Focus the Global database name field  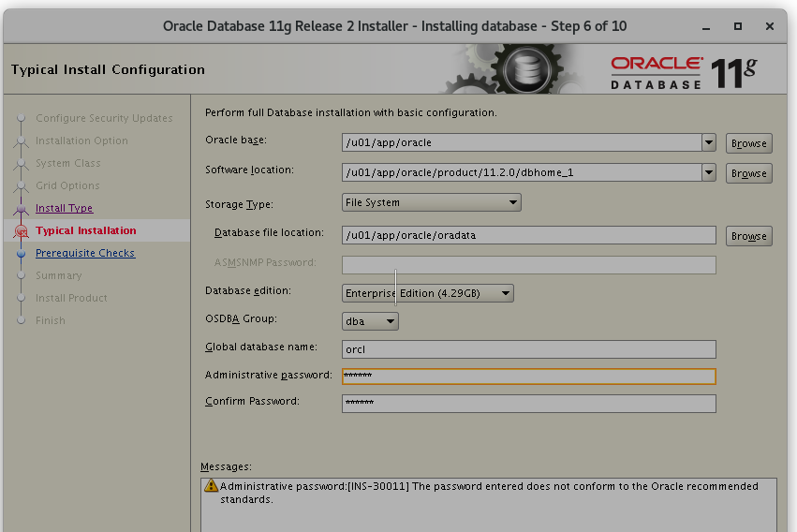(x=528, y=349)
